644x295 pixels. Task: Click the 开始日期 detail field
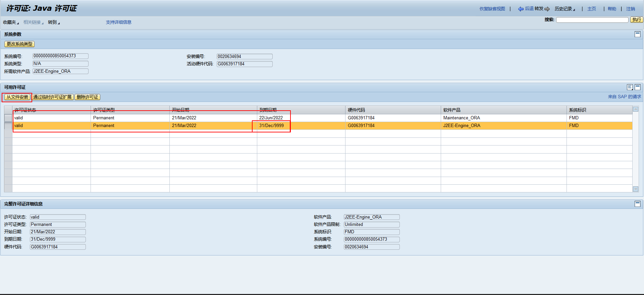pyautogui.click(x=58, y=232)
